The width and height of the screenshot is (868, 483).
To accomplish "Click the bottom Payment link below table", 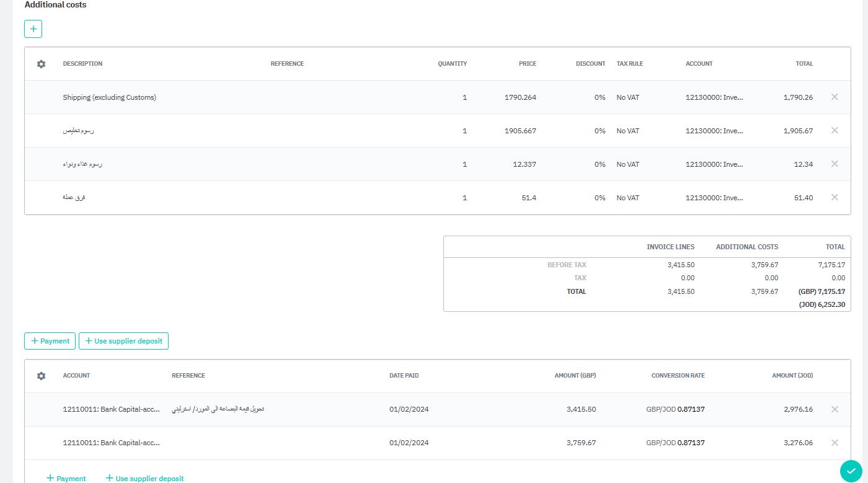I will point(66,478).
